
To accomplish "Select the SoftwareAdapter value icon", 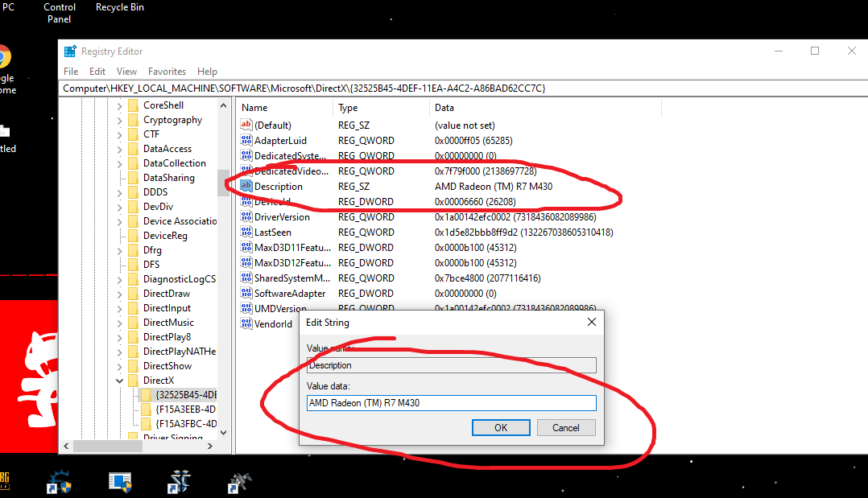I will pyautogui.click(x=246, y=294).
